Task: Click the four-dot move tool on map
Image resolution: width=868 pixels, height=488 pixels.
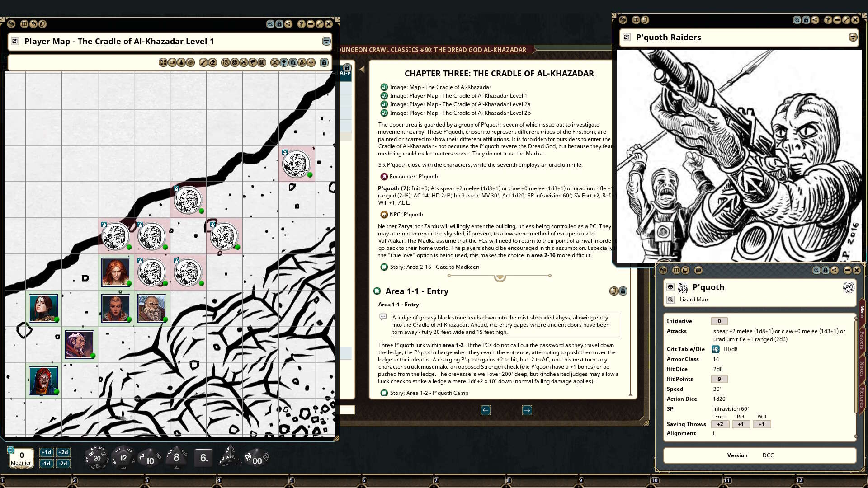Action: [311, 62]
